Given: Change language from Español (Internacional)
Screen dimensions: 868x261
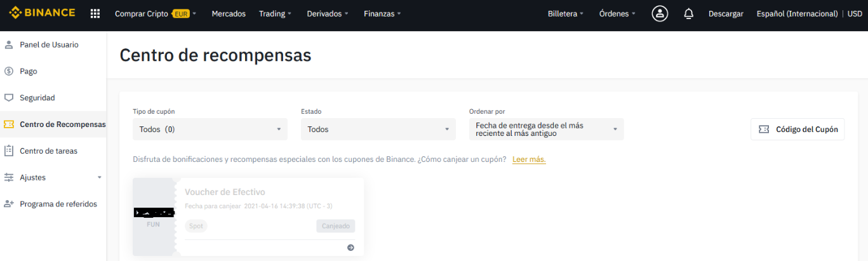Looking at the screenshot, I should coord(798,13).
